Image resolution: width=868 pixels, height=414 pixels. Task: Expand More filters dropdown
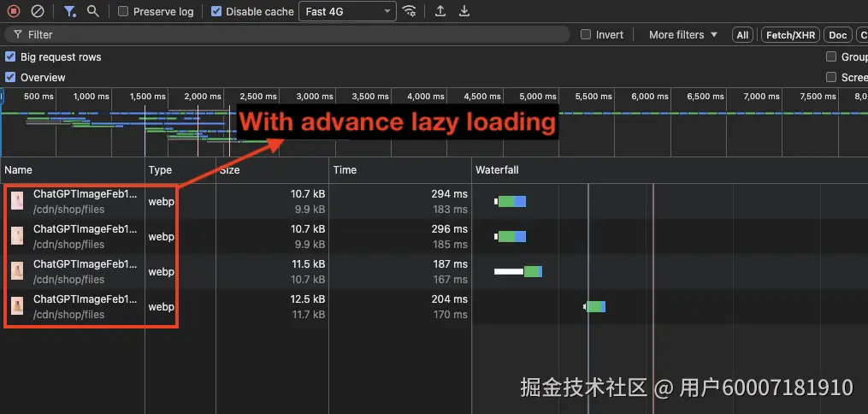pos(683,34)
